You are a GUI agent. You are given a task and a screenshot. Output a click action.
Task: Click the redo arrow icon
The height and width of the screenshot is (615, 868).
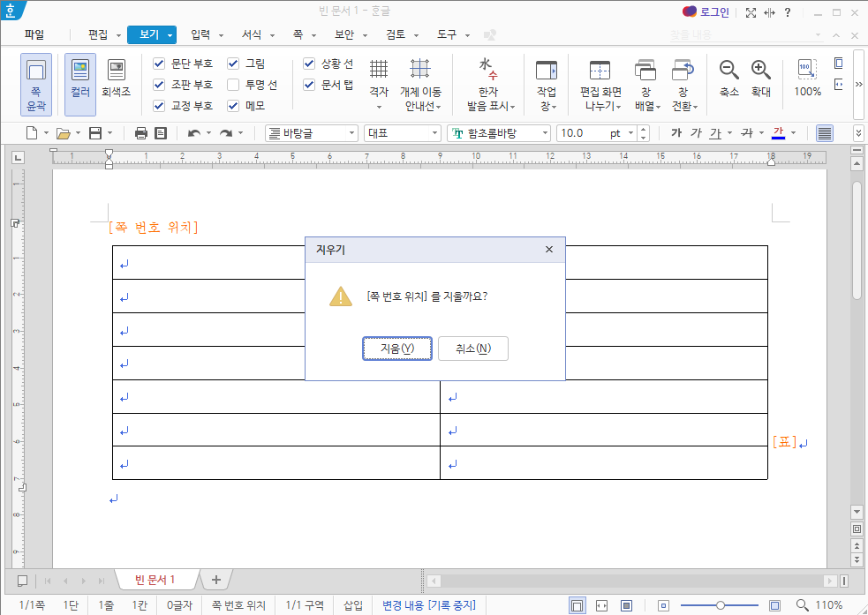point(226,133)
